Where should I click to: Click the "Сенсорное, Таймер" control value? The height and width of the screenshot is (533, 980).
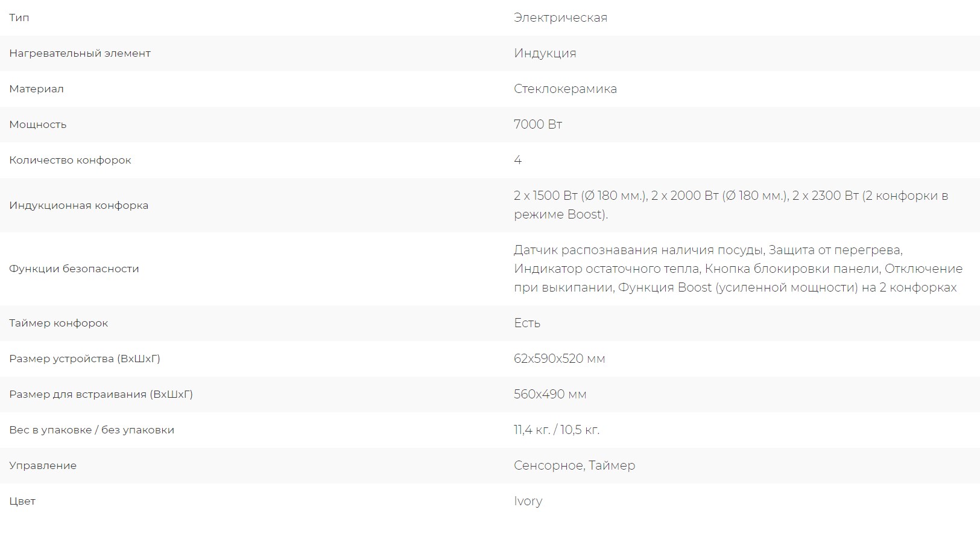point(574,465)
